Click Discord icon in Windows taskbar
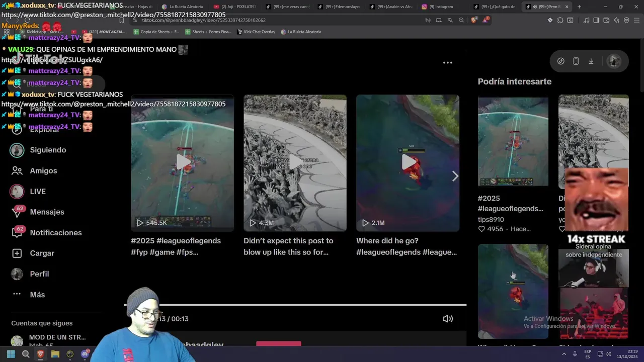Screen dimensions: 644x362 click(x=85, y=354)
